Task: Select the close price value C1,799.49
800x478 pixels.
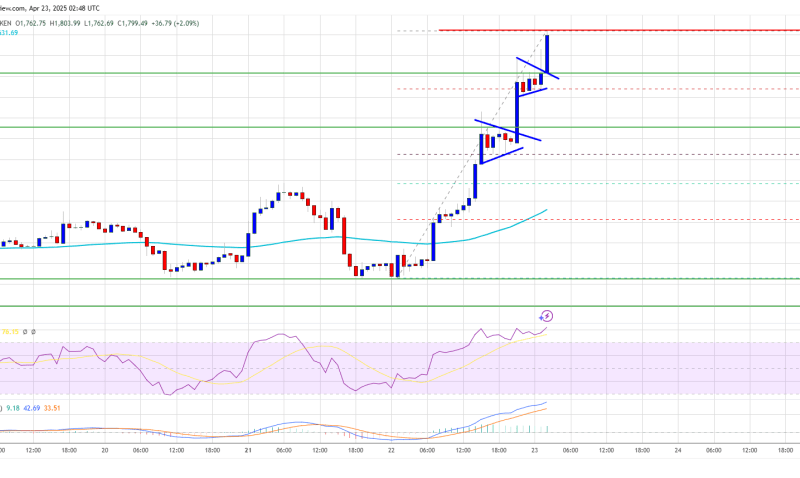Action: [133, 23]
